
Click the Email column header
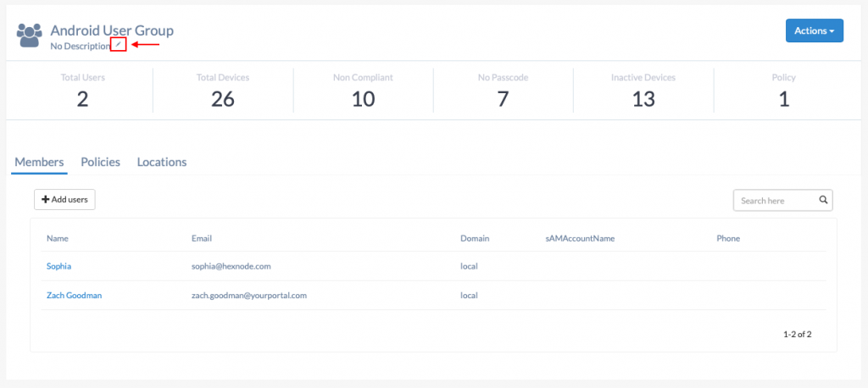202,239
